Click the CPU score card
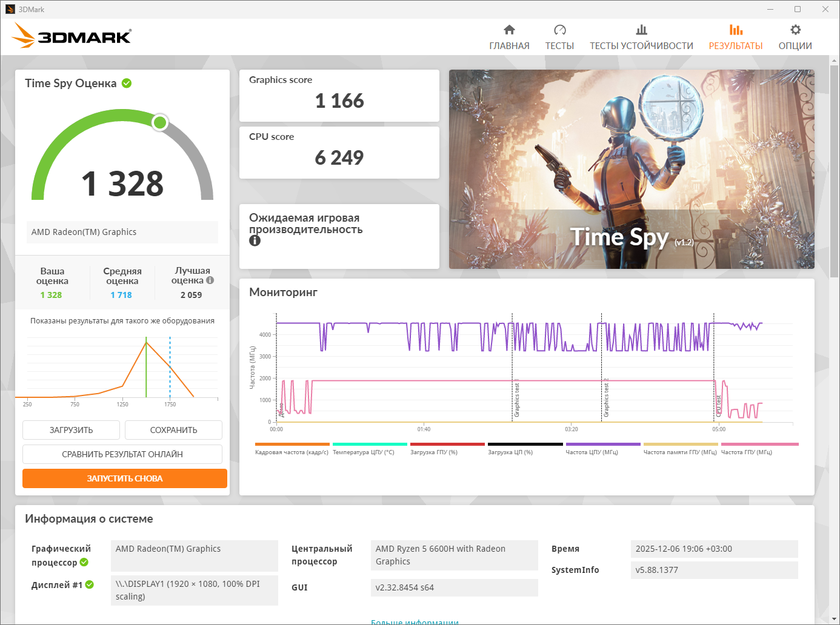The image size is (840, 625). (x=339, y=153)
